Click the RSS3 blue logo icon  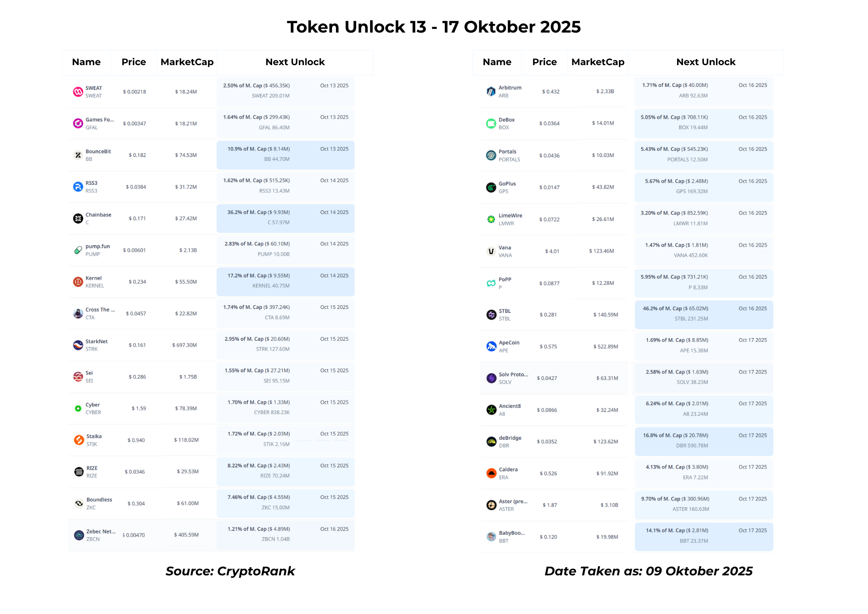point(78,187)
